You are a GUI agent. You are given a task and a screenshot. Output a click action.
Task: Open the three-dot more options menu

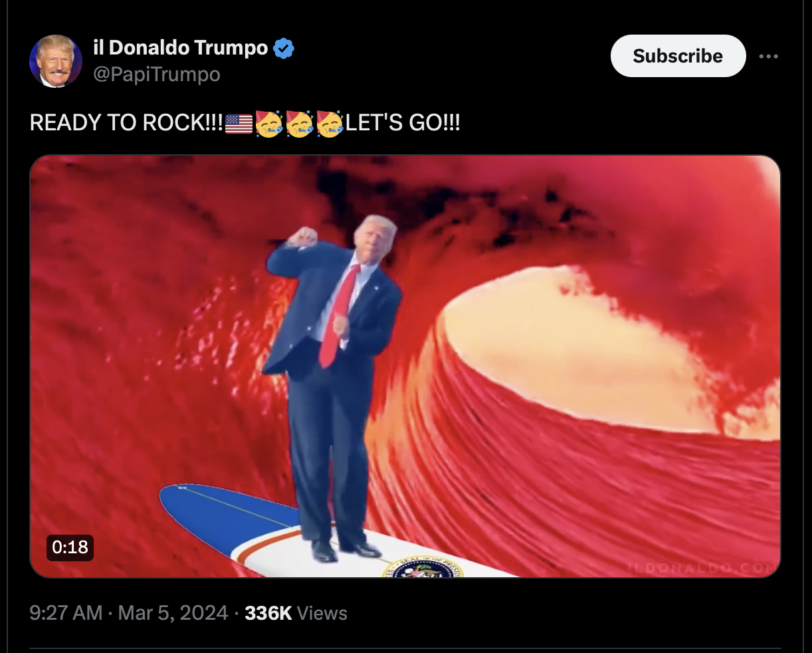click(x=769, y=56)
